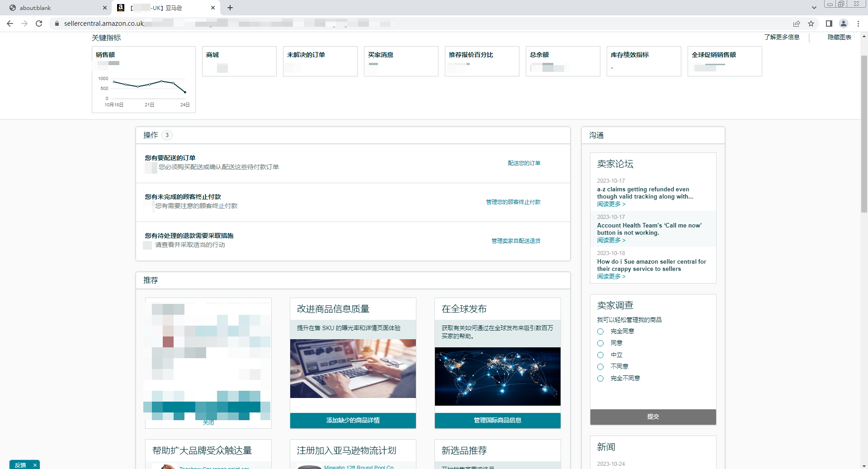Open the 销售额 metric card
Viewport: 868px width, 469px height.
click(144, 79)
